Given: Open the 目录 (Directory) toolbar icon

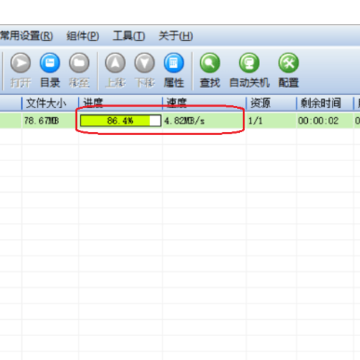Looking at the screenshot, I should pos(50,63).
